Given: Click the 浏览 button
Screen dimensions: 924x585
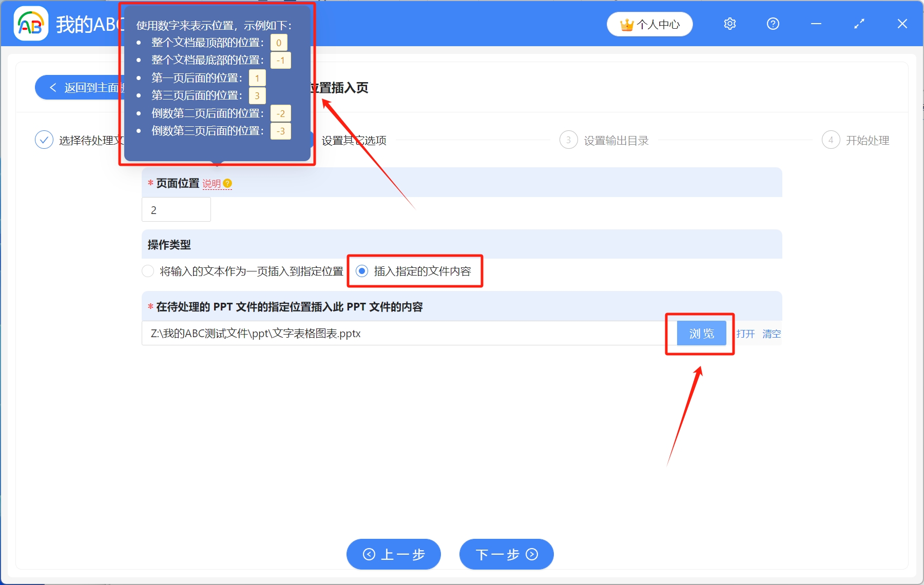Looking at the screenshot, I should (x=701, y=333).
